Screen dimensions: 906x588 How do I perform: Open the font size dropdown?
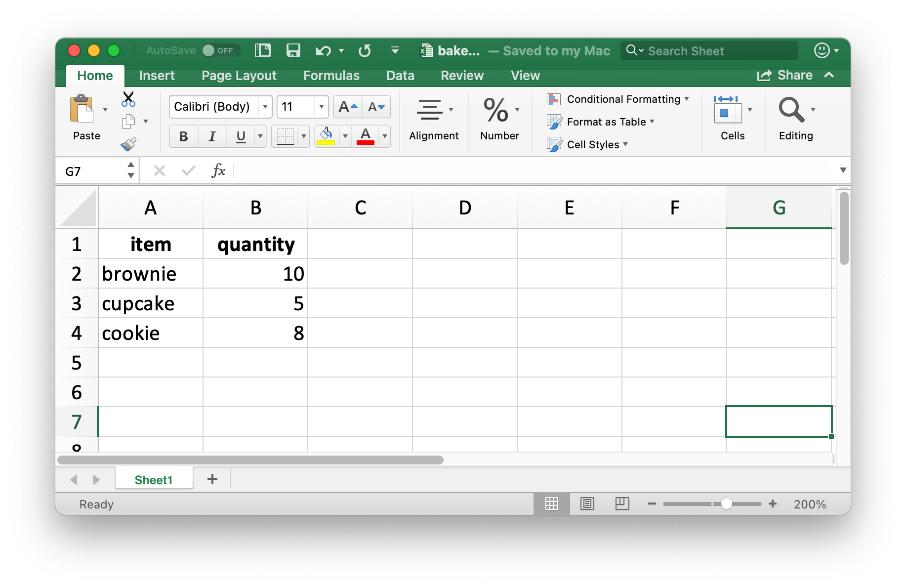coord(321,107)
